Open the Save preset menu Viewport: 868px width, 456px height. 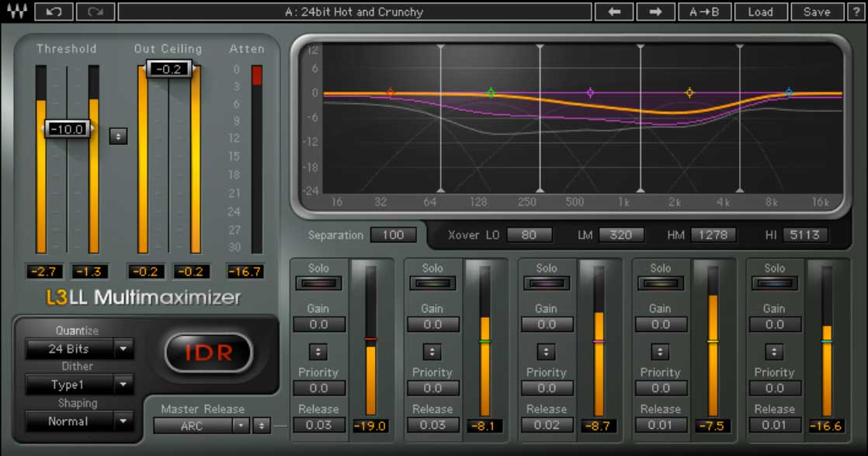817,12
